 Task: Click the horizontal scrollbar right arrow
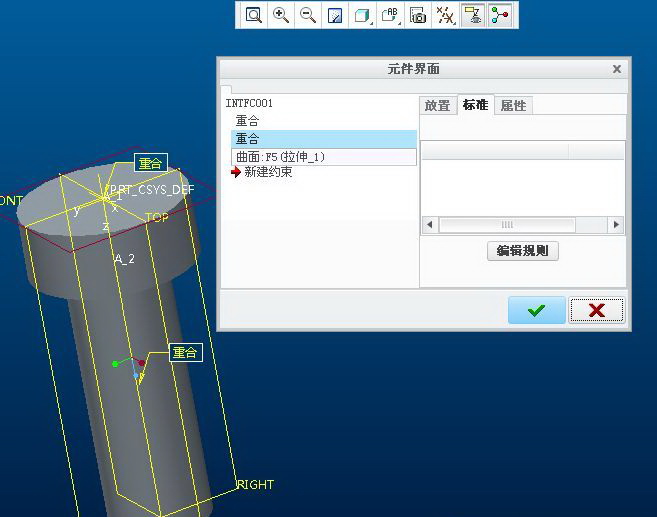616,225
